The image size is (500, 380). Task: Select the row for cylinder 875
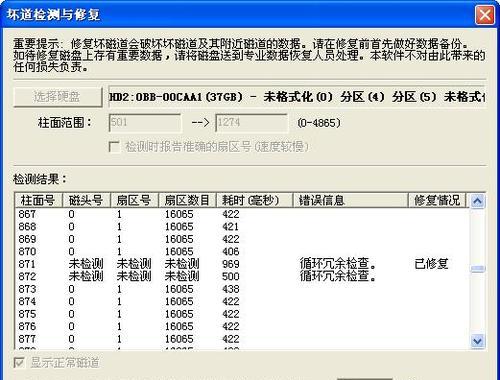coord(242,314)
